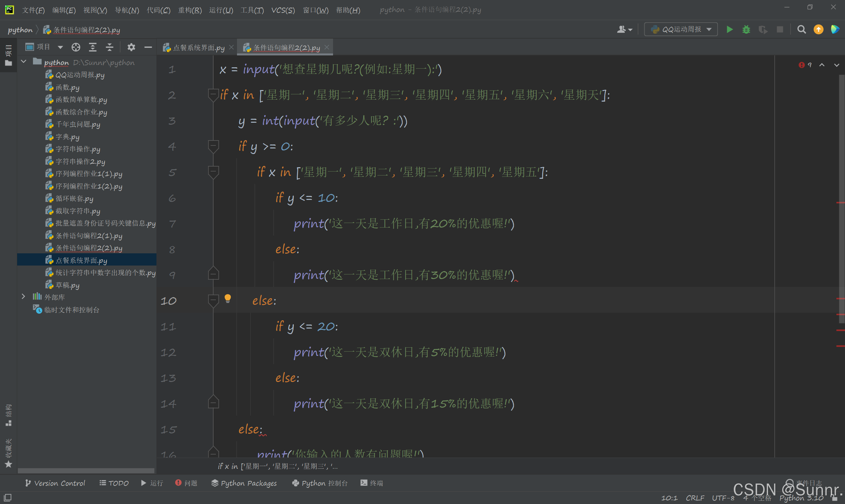The image size is (845, 504).
Task: Click the project tree horizontal scrollbar
Action: [x=86, y=471]
